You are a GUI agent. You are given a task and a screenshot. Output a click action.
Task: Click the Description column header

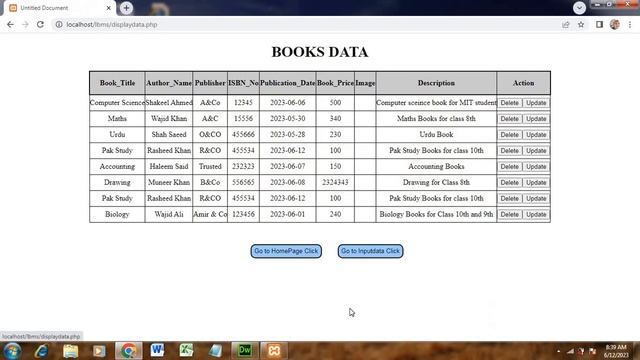click(436, 83)
